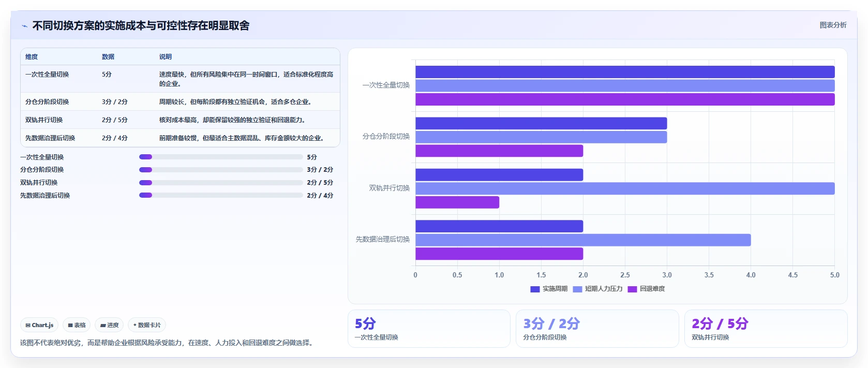868x368 pixels.
Task: Click the chart axis label 分仓分阶段切换
Action: (x=386, y=137)
